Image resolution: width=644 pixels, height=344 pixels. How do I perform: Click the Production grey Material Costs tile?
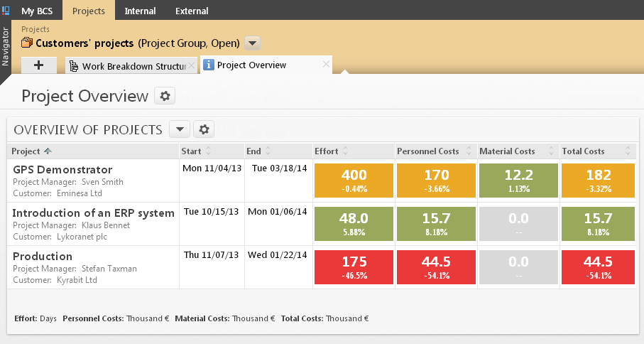point(519,267)
